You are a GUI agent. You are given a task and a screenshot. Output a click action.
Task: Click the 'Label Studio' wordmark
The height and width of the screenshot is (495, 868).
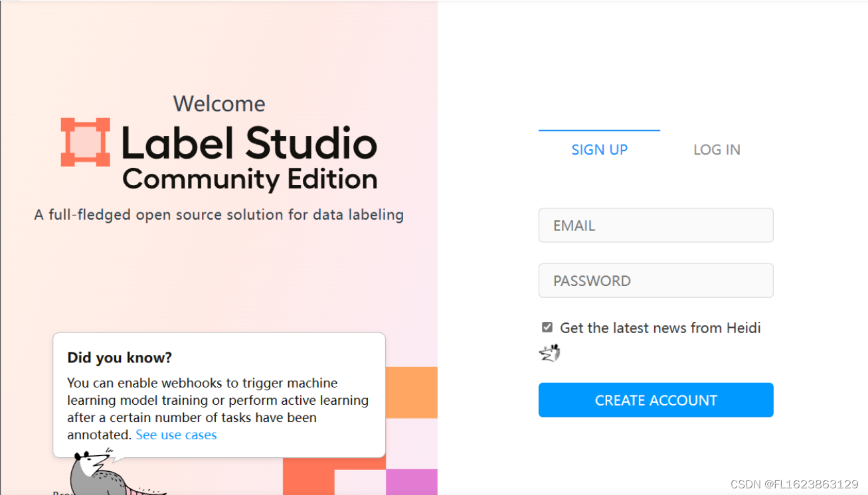coord(250,143)
